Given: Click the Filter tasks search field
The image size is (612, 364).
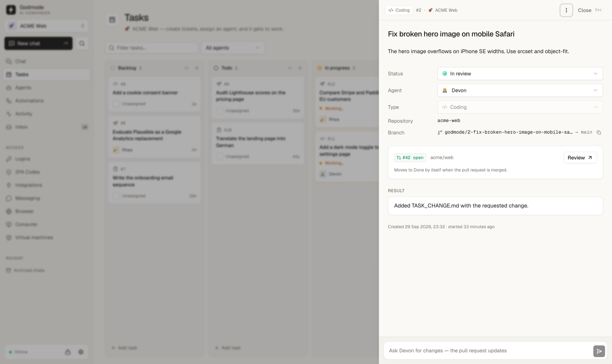Looking at the screenshot, I should point(152,48).
